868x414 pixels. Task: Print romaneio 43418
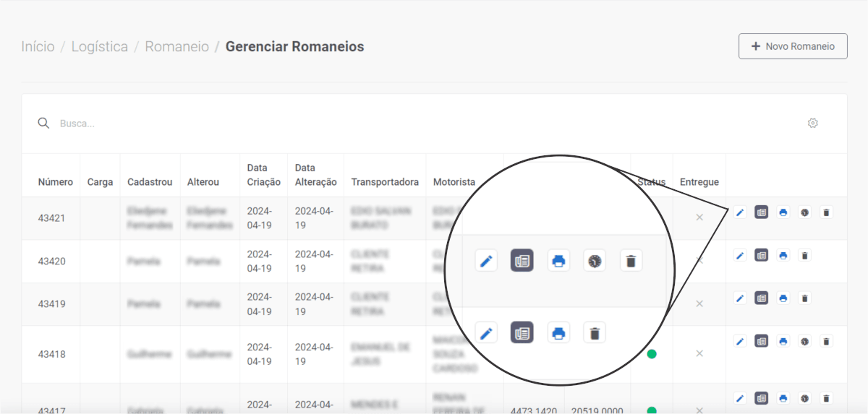point(783,341)
